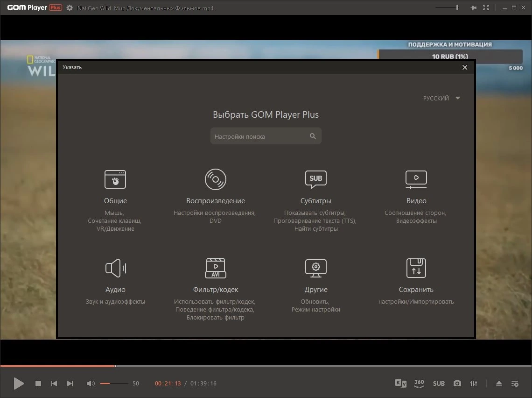The width and height of the screenshot is (532, 398).
Task: Open the Субтитры SUB bubble icon
Action: tap(316, 179)
